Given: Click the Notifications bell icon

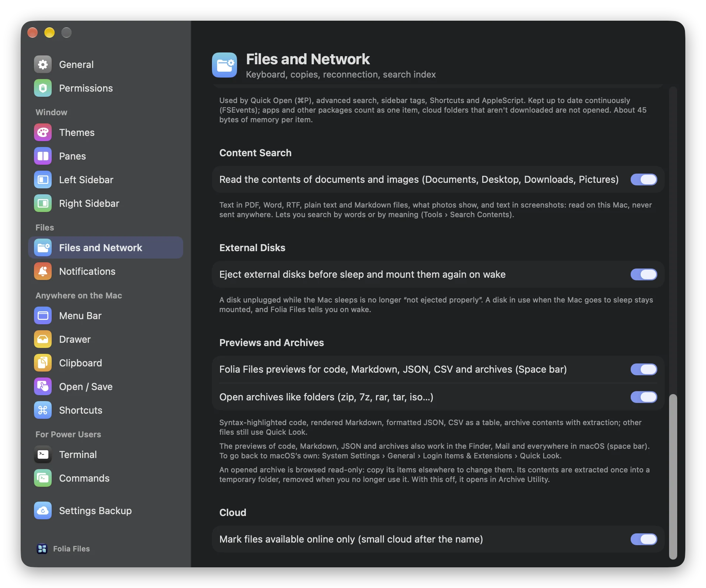Looking at the screenshot, I should [x=43, y=271].
